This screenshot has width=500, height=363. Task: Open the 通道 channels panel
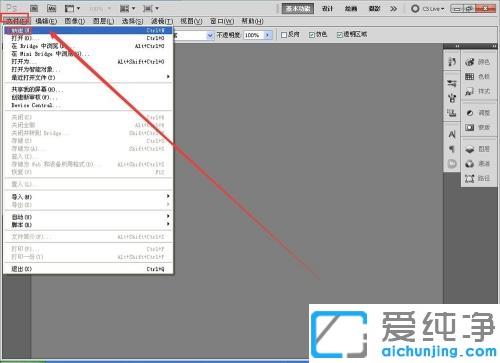click(478, 164)
